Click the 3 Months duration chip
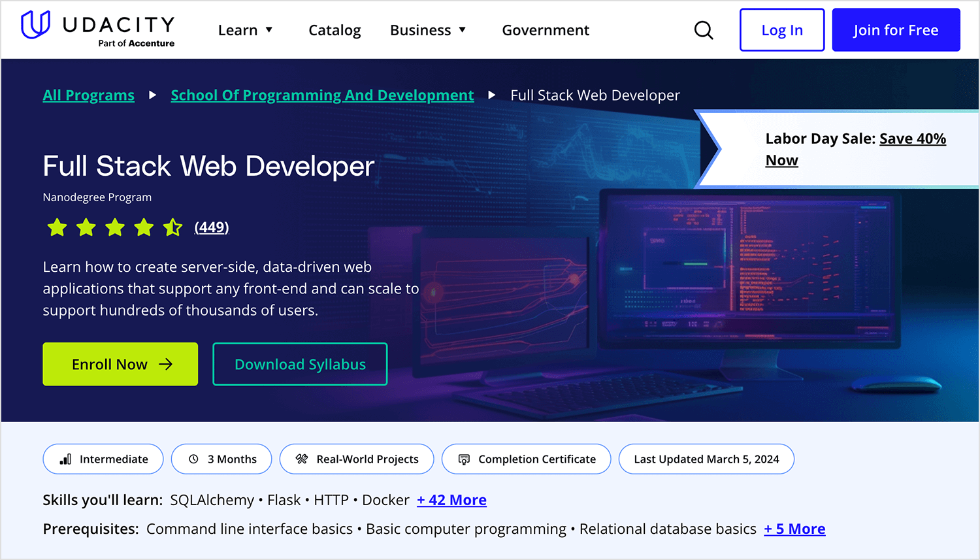 pyautogui.click(x=222, y=459)
